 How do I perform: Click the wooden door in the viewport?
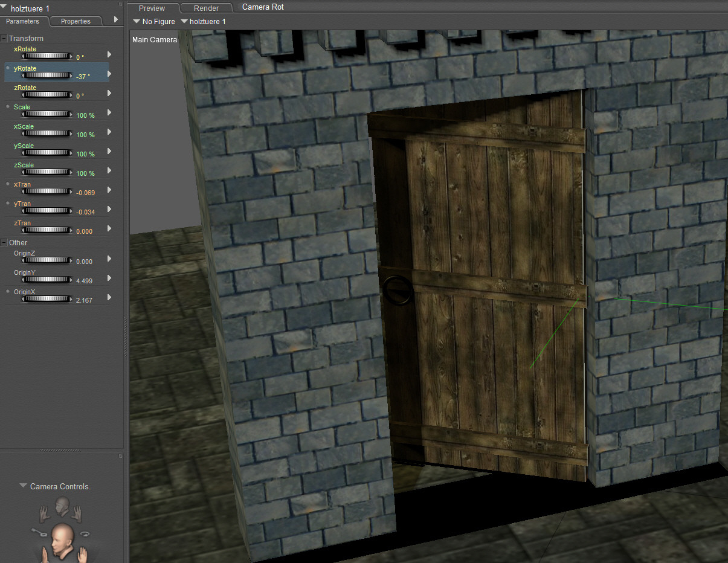pyautogui.click(x=477, y=284)
